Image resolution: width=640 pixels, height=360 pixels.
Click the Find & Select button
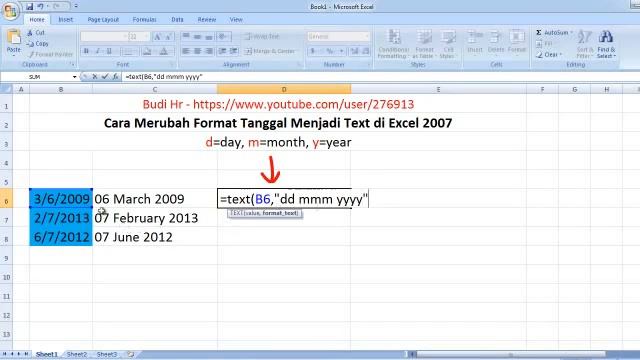(606, 44)
